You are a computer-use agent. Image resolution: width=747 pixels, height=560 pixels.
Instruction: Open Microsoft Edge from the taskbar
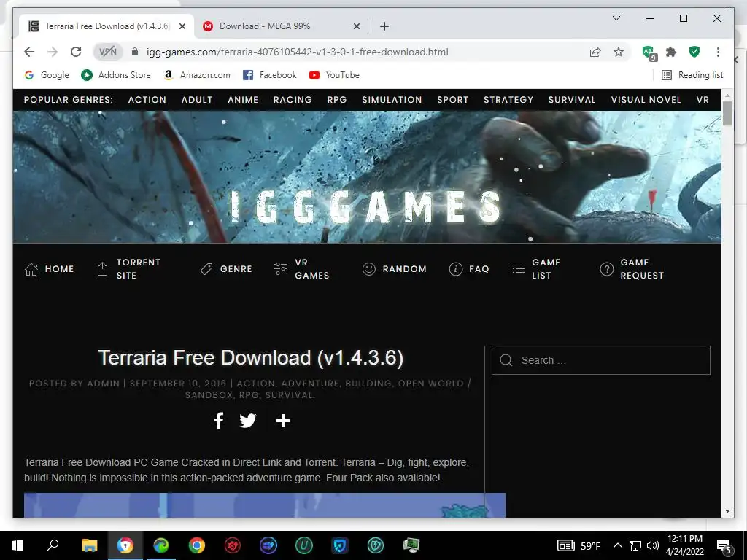tap(161, 545)
